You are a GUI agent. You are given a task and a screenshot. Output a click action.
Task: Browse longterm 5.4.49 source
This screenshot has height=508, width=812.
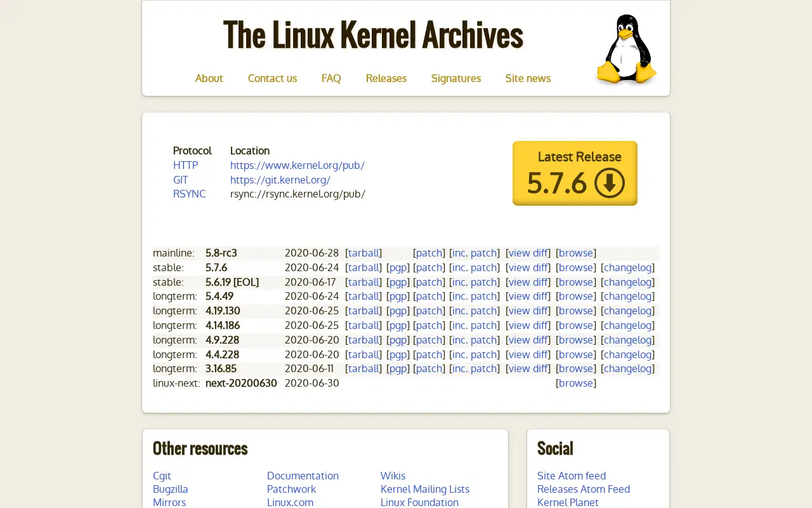click(575, 296)
